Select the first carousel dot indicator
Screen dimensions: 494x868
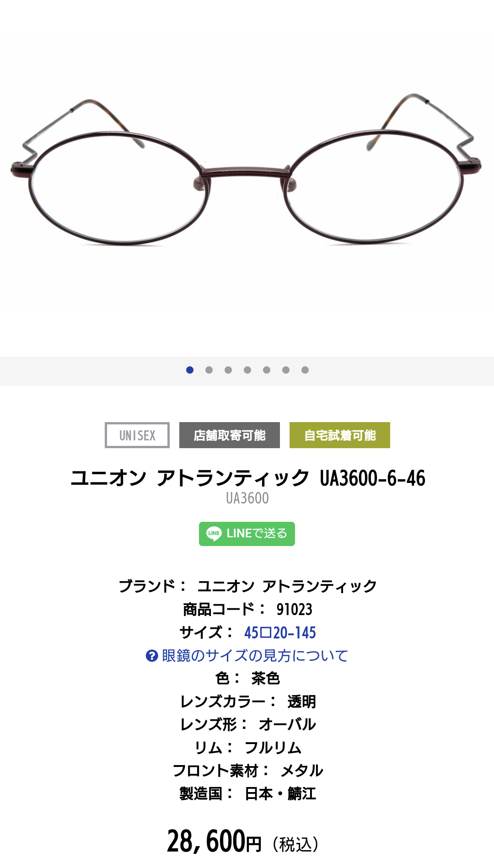click(x=190, y=370)
